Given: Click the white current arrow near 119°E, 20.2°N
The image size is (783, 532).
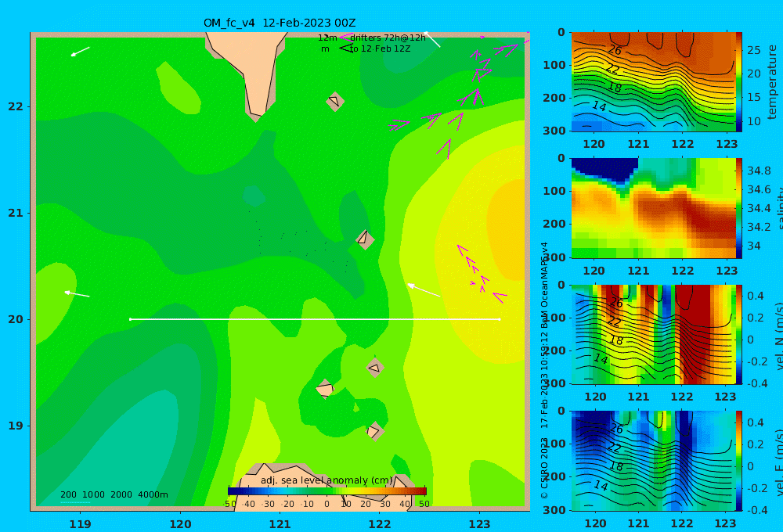Looking at the screenshot, I should coord(77,294).
